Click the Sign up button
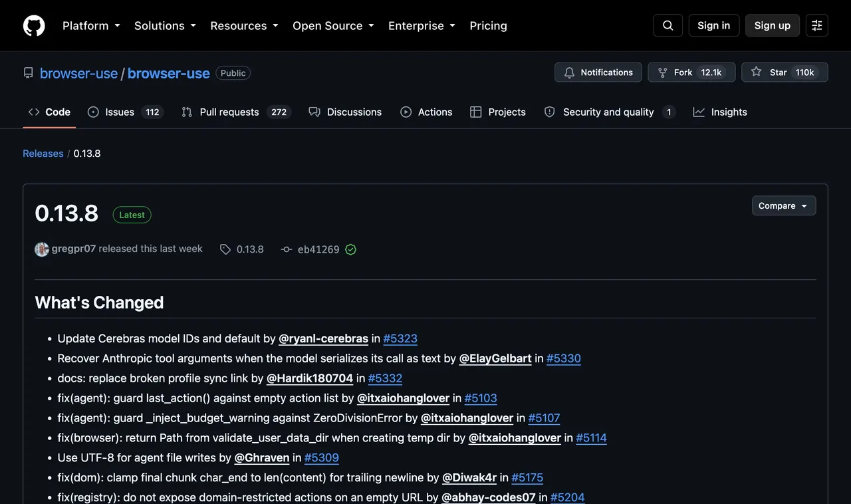The height and width of the screenshot is (504, 851). pos(772,25)
